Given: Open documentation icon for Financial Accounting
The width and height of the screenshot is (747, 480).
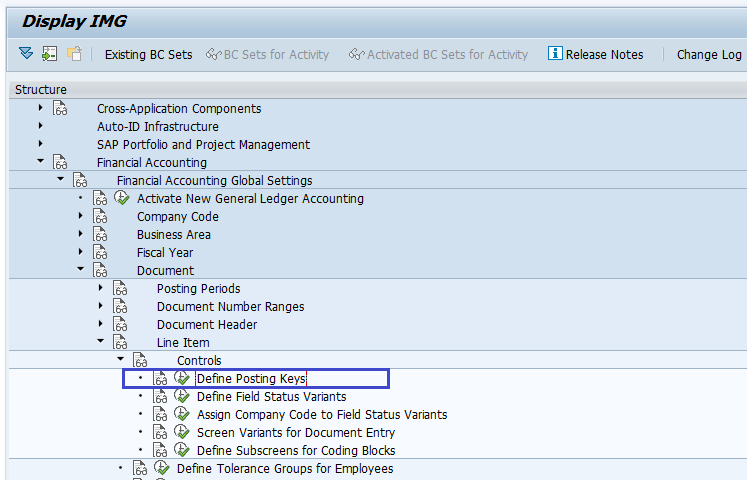Looking at the screenshot, I should click(60, 162).
